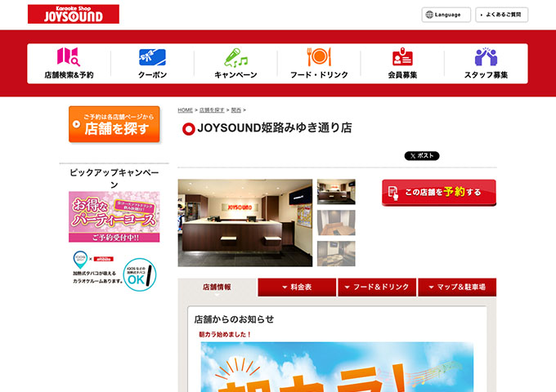Click the JOYSOUND Karaoke Shop logo

[x=74, y=14]
